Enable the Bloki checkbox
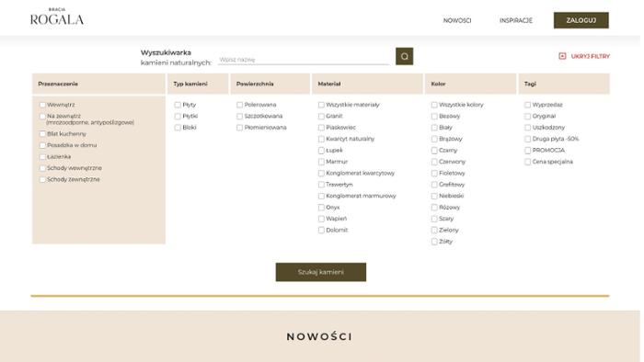 tap(178, 128)
